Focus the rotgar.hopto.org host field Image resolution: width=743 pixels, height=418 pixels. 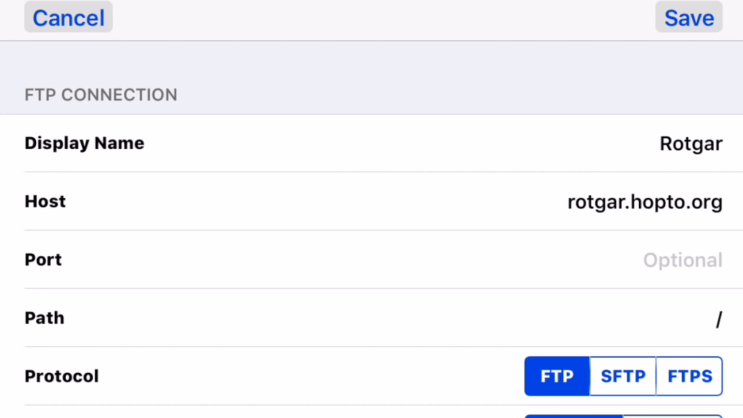click(644, 202)
